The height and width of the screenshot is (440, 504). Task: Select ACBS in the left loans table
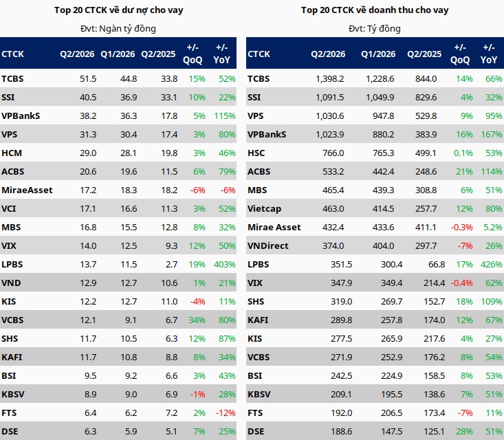point(13,172)
